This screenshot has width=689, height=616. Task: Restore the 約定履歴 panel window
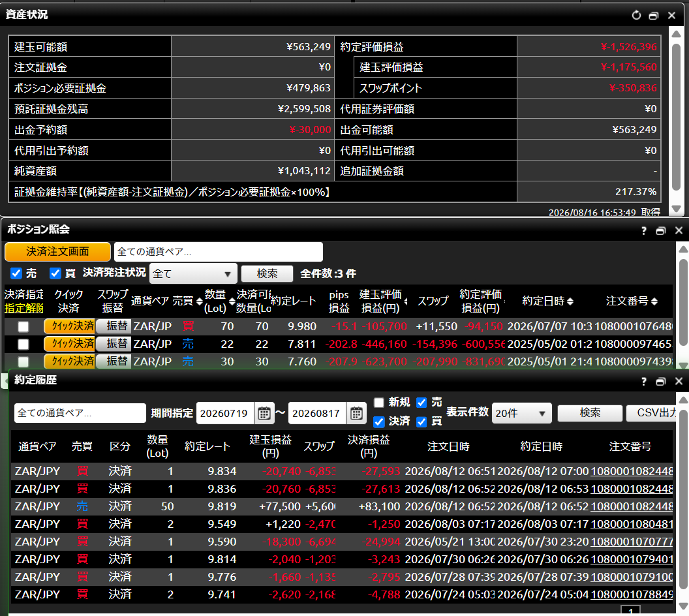661,381
